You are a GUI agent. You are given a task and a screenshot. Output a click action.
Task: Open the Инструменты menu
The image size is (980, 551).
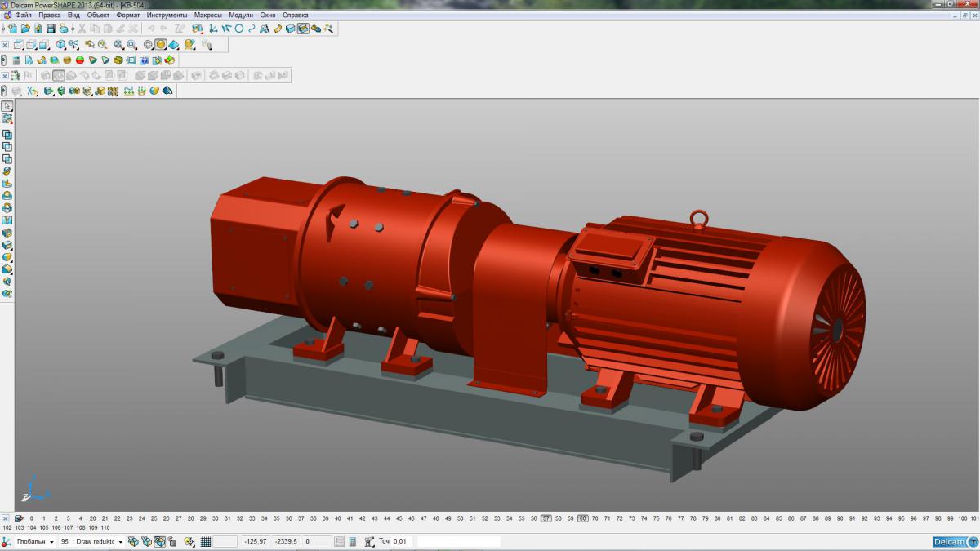click(167, 15)
